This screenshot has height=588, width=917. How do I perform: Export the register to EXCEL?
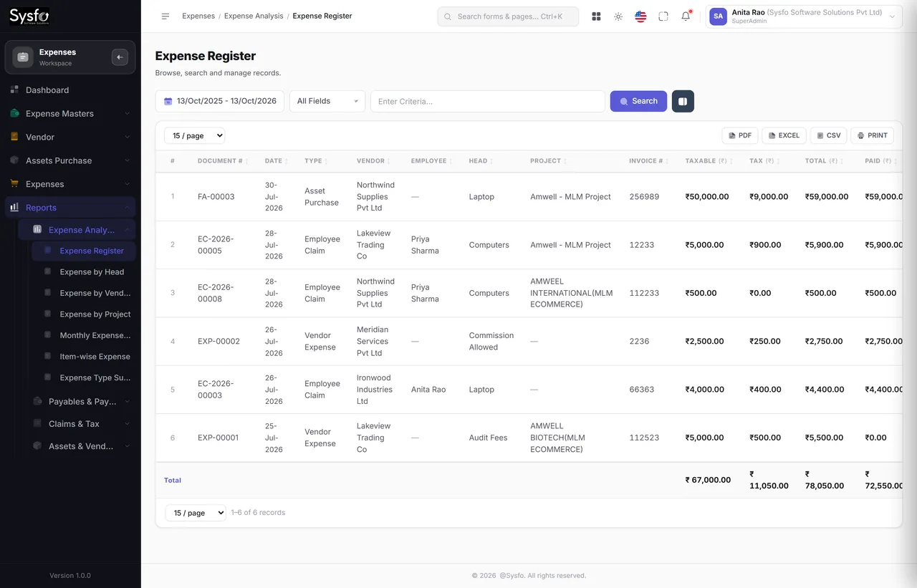pyautogui.click(x=784, y=135)
